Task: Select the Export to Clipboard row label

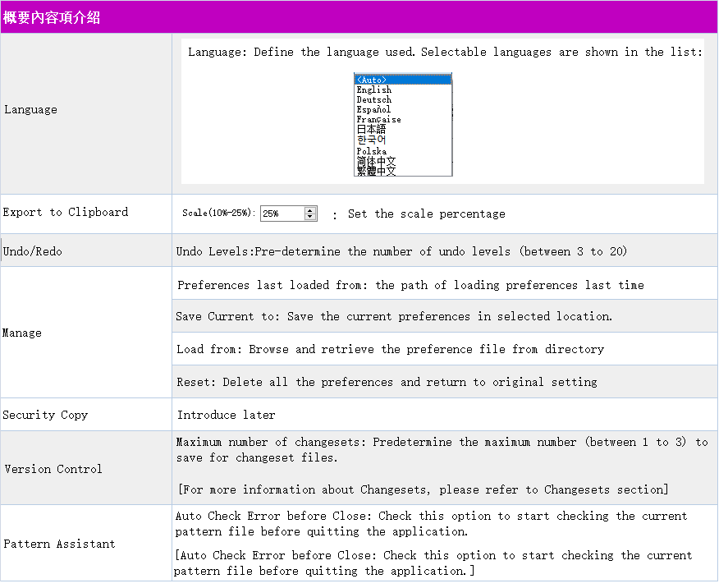Action: click(x=66, y=212)
